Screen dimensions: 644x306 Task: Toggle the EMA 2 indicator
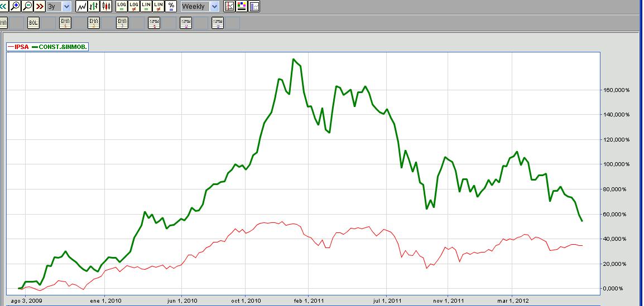(94, 23)
